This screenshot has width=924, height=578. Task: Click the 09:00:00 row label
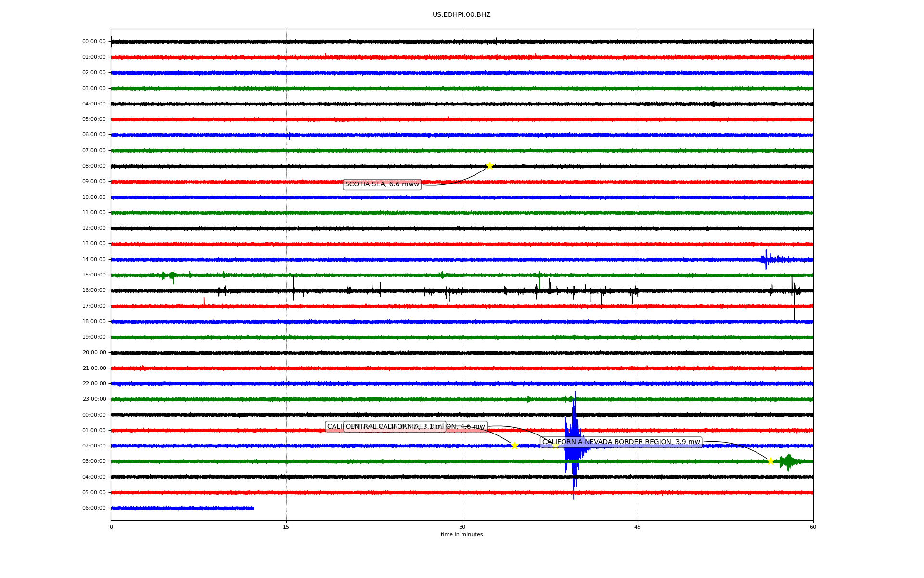[94, 182]
